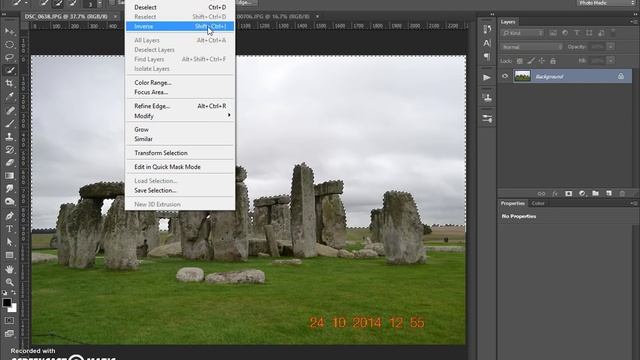Choose Grow from the menu

click(180, 129)
